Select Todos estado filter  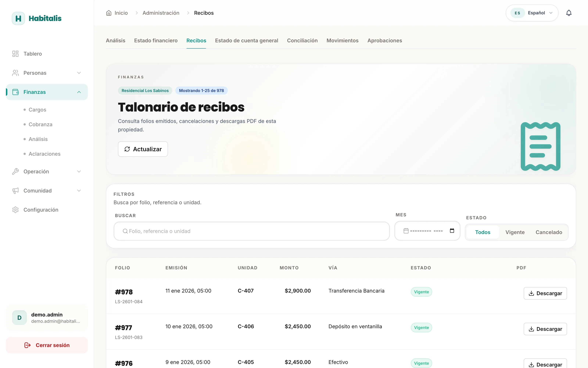[483, 232]
